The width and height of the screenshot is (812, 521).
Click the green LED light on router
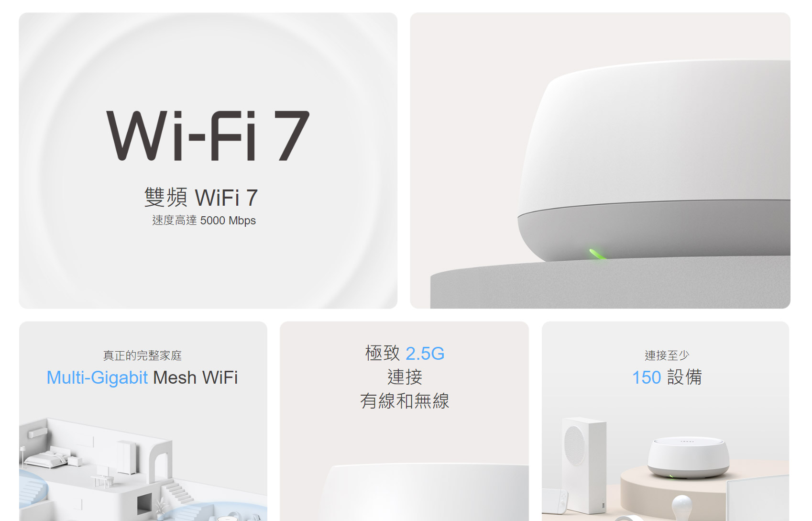click(597, 254)
